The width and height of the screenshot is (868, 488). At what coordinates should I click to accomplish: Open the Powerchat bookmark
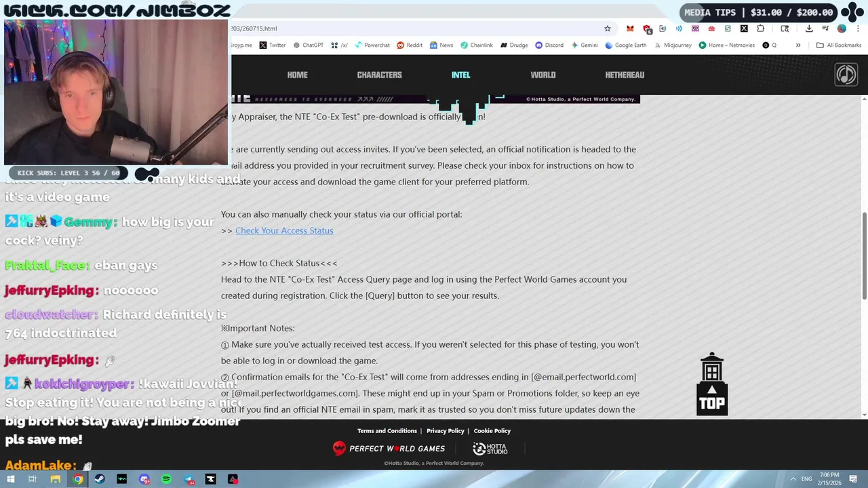pos(372,45)
